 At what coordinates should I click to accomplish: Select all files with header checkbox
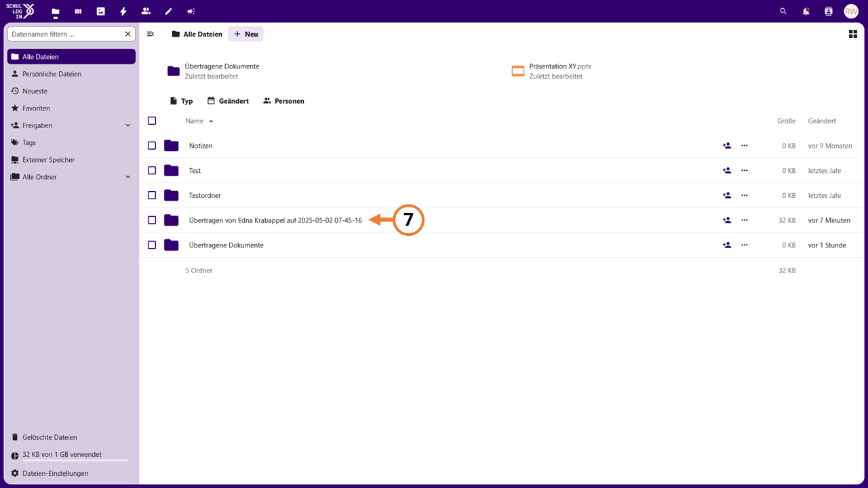tap(152, 121)
